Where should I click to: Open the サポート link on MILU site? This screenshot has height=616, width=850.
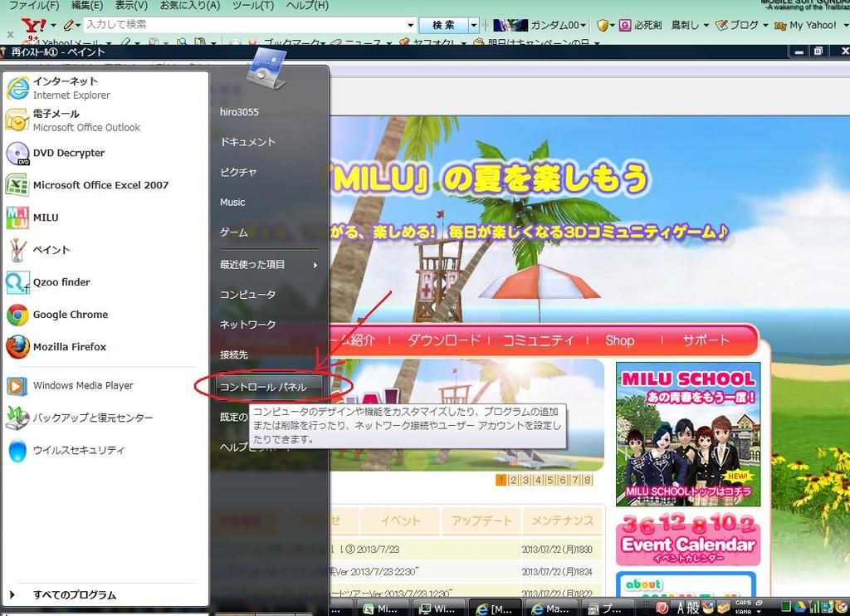[x=706, y=340]
